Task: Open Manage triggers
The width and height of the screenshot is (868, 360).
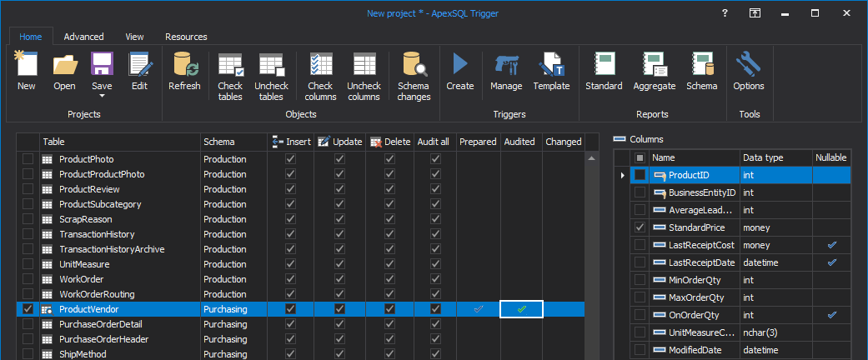Action: [506, 71]
